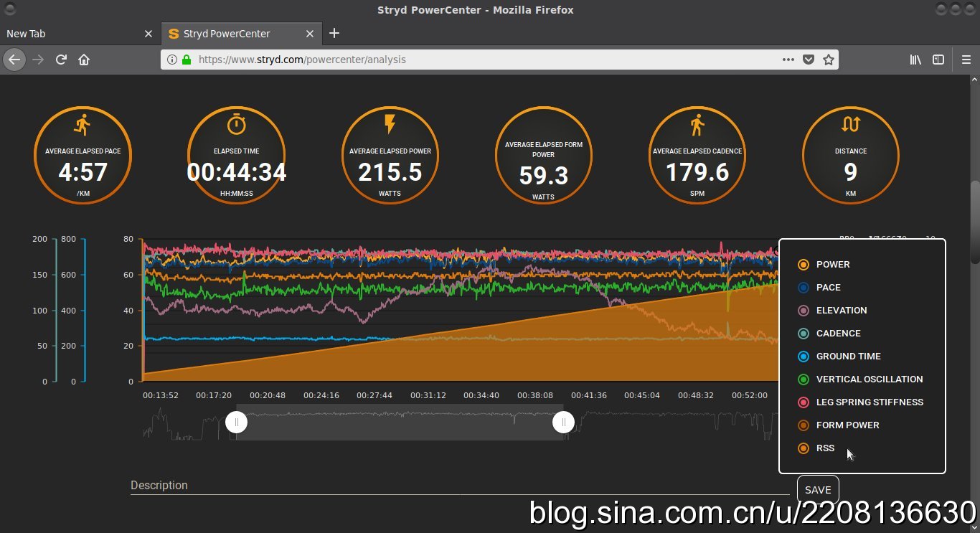This screenshot has width=980, height=533.
Task: Click the lightning bolt icon above Average Elapsed Power
Action: [x=390, y=124]
